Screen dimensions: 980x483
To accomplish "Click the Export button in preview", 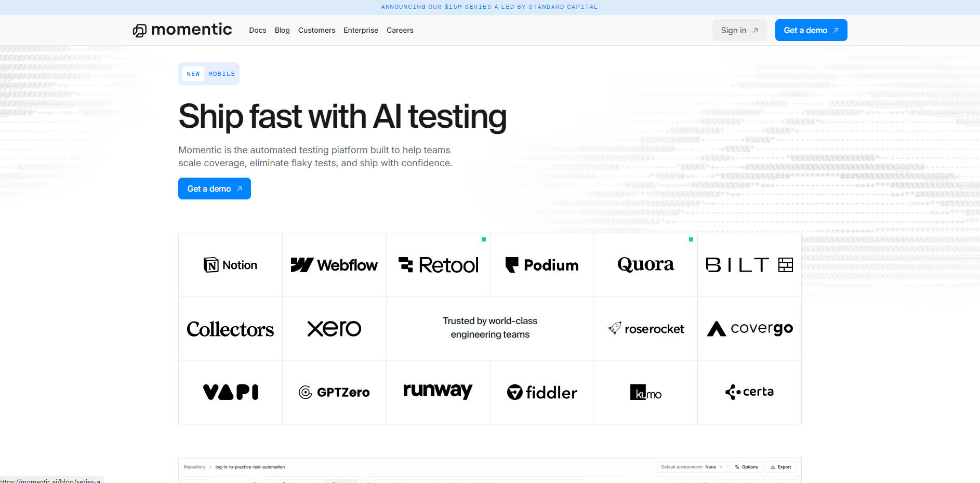I will (780, 467).
